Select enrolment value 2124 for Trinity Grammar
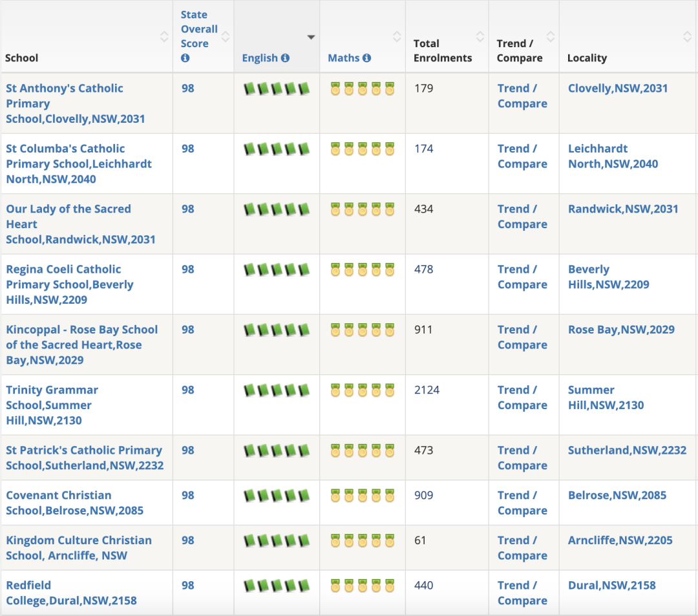 [427, 390]
